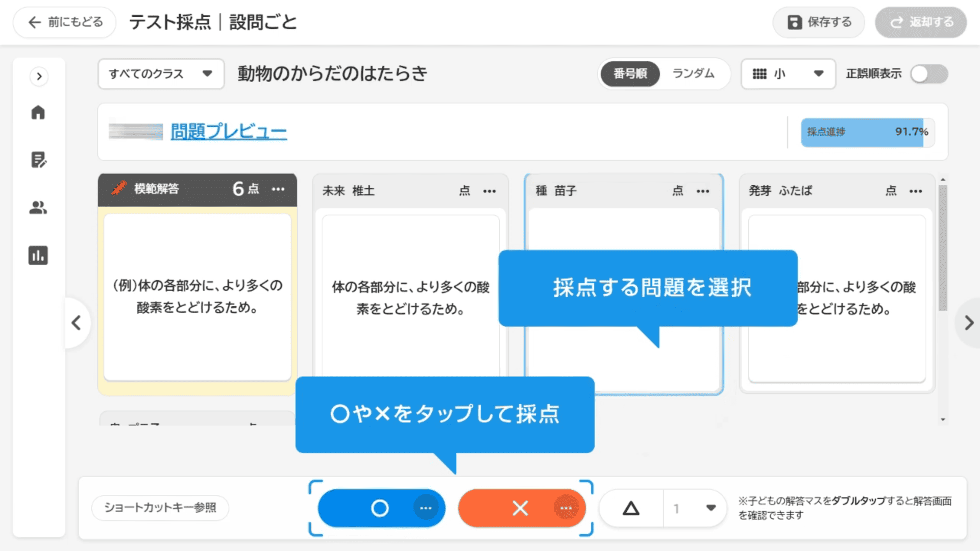980x551 pixels.
Task: Open the 問題プレビュー link
Action: [x=229, y=132]
